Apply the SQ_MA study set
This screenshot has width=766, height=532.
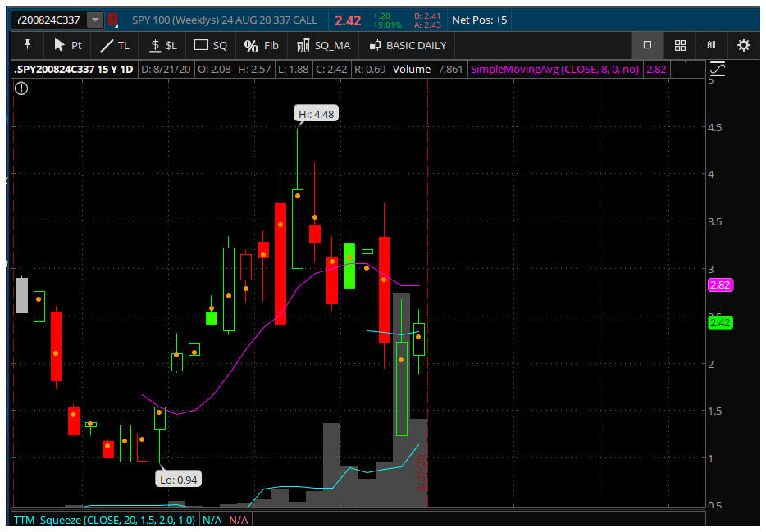323,45
